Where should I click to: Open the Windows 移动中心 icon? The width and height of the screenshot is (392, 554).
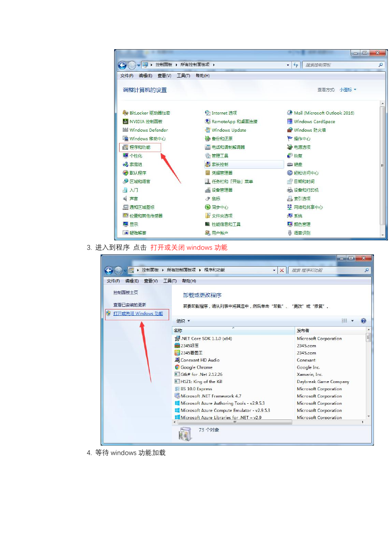click(125, 138)
